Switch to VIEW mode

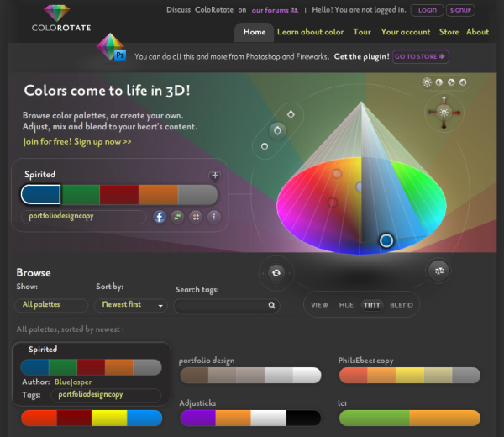(x=319, y=305)
